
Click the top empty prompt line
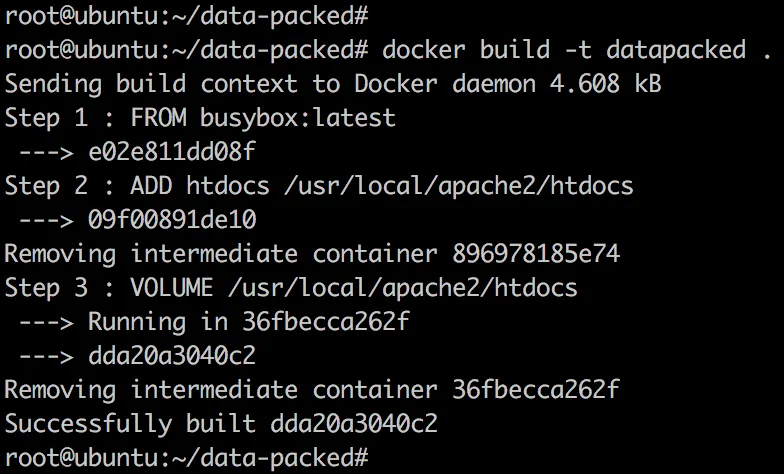coord(187,15)
